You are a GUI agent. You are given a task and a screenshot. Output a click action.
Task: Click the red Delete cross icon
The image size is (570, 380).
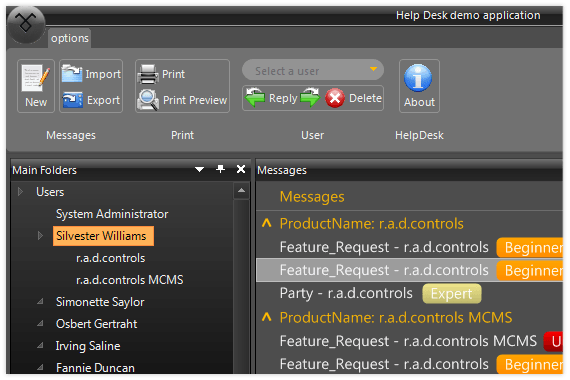tap(335, 98)
